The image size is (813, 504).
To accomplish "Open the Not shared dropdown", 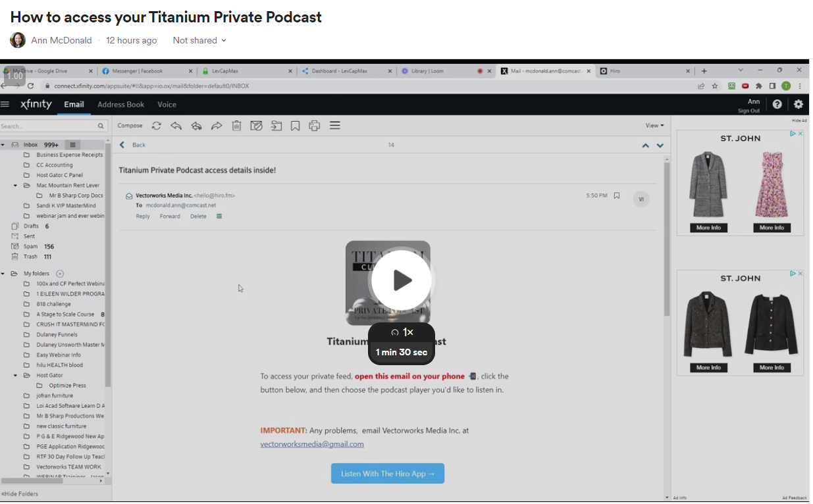I will [199, 40].
